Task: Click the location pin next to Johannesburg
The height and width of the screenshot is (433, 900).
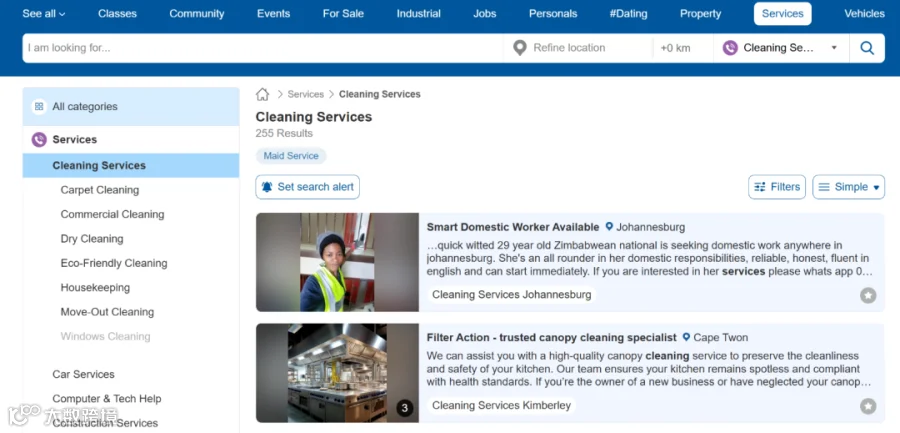Action: tap(609, 227)
